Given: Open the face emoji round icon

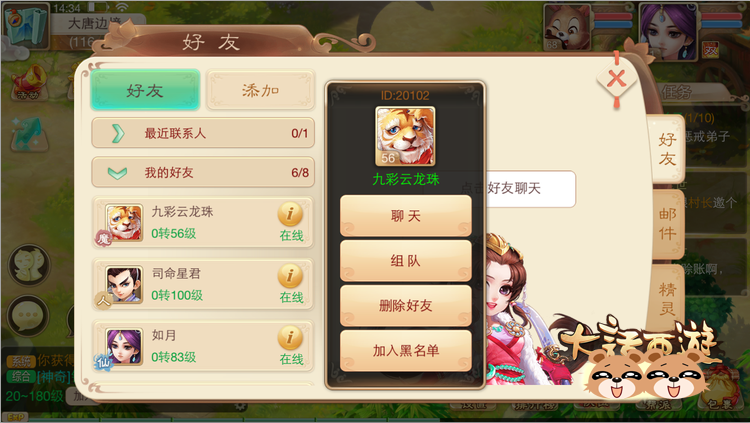Looking at the screenshot, I should coord(29,265).
